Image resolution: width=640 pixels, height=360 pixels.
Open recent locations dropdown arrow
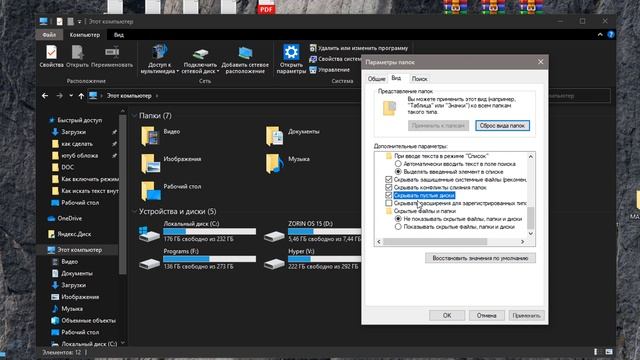pos(71,96)
